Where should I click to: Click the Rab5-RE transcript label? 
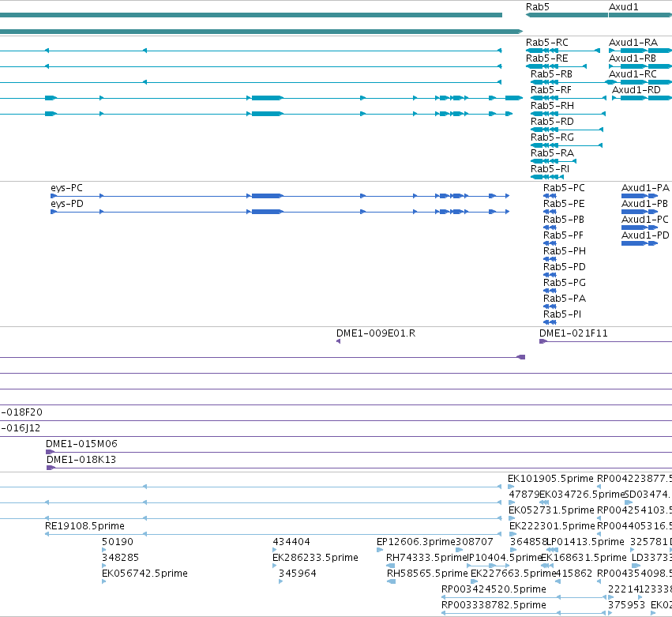pyautogui.click(x=547, y=58)
